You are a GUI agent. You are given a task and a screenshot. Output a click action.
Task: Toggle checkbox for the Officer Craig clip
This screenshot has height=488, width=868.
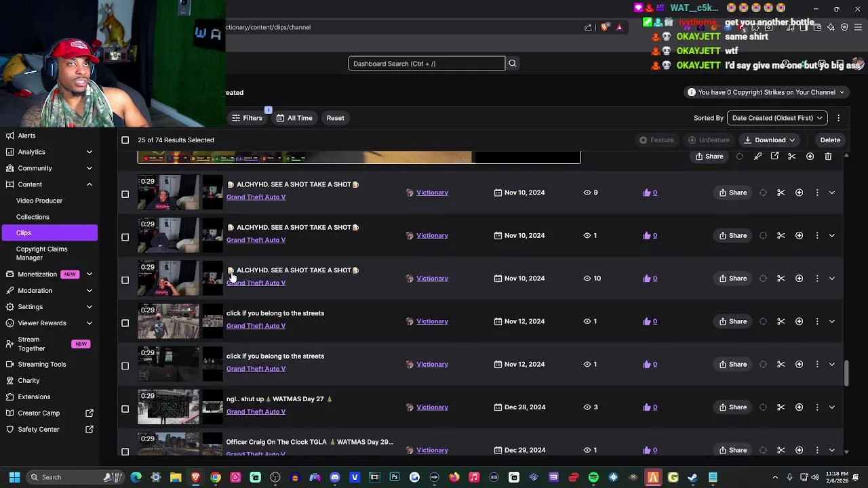tap(125, 451)
